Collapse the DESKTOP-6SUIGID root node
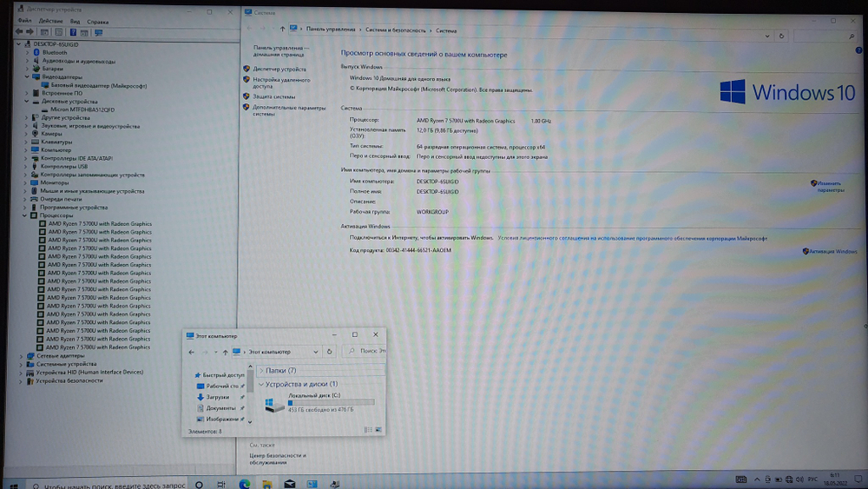868x489 pixels. pyautogui.click(x=19, y=43)
